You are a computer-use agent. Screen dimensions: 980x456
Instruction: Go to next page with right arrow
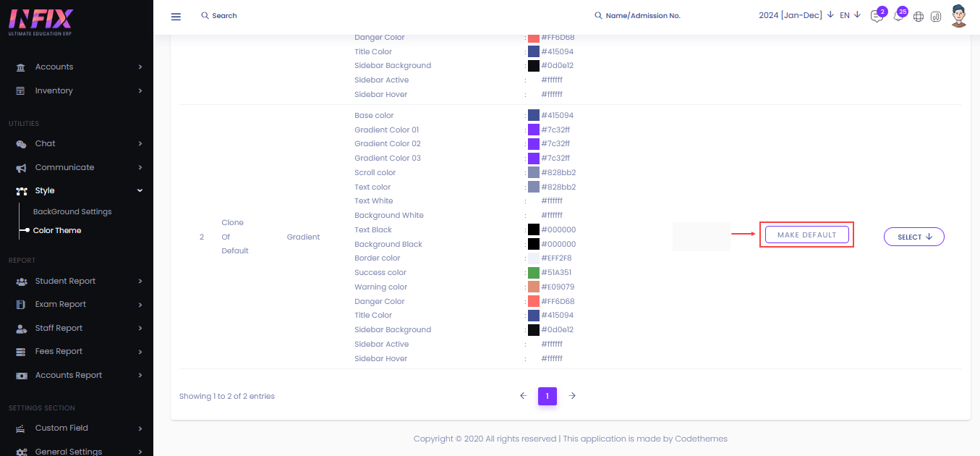coord(572,396)
